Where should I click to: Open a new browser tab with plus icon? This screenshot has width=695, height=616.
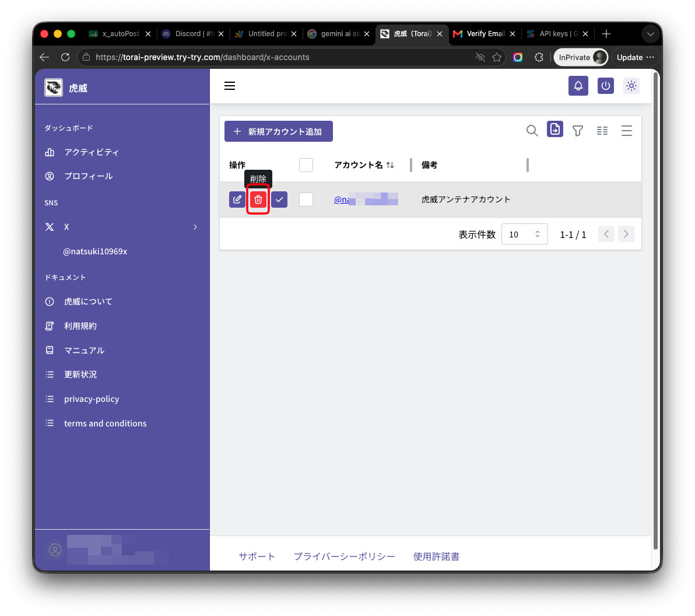click(606, 34)
